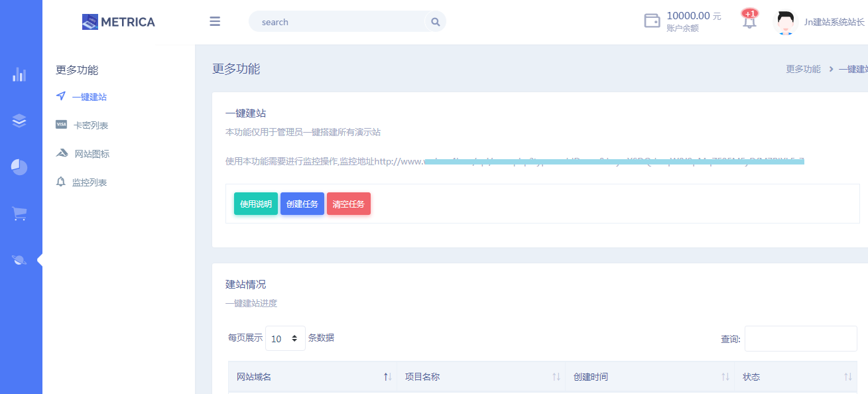Select the bar chart statistics icon in sidebar
The image size is (868, 394).
pyautogui.click(x=20, y=75)
